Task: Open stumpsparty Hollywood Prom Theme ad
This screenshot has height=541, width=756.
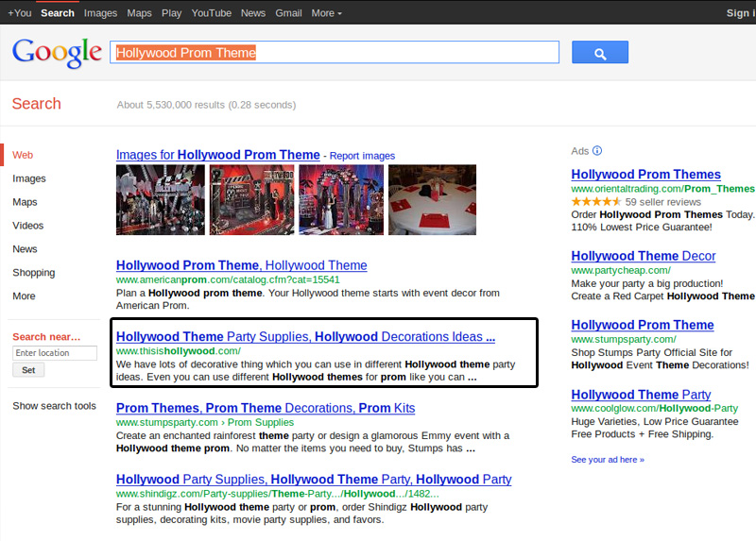Action: [x=643, y=325]
